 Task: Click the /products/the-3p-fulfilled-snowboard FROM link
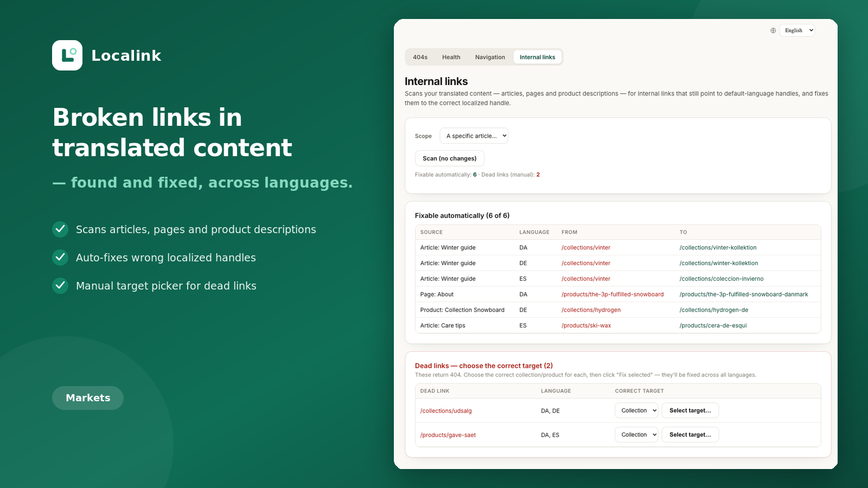tap(612, 295)
